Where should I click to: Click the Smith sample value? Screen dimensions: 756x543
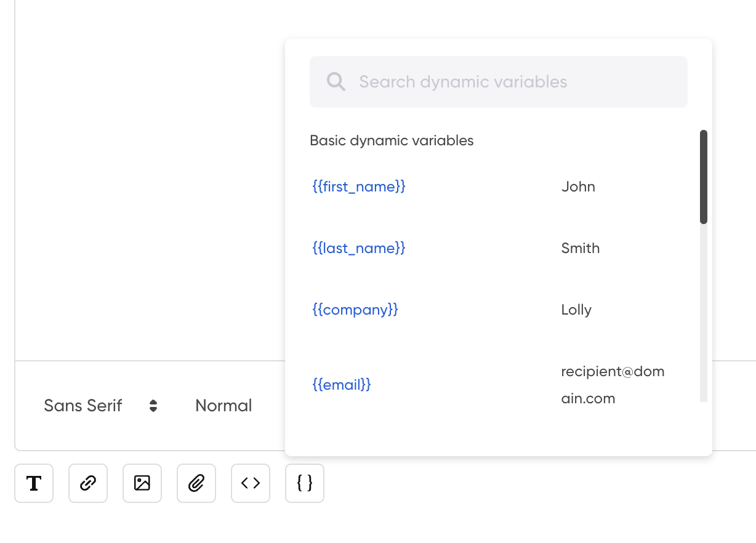[581, 248]
